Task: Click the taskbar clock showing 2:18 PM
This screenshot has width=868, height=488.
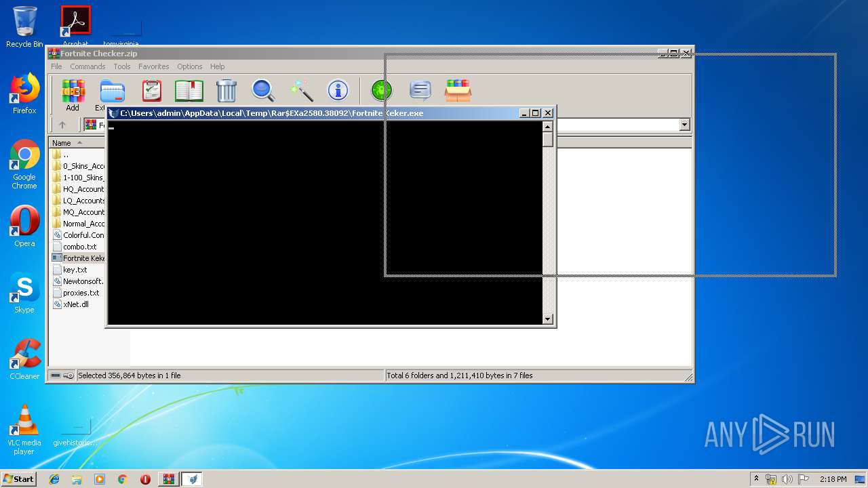Action: (x=833, y=479)
